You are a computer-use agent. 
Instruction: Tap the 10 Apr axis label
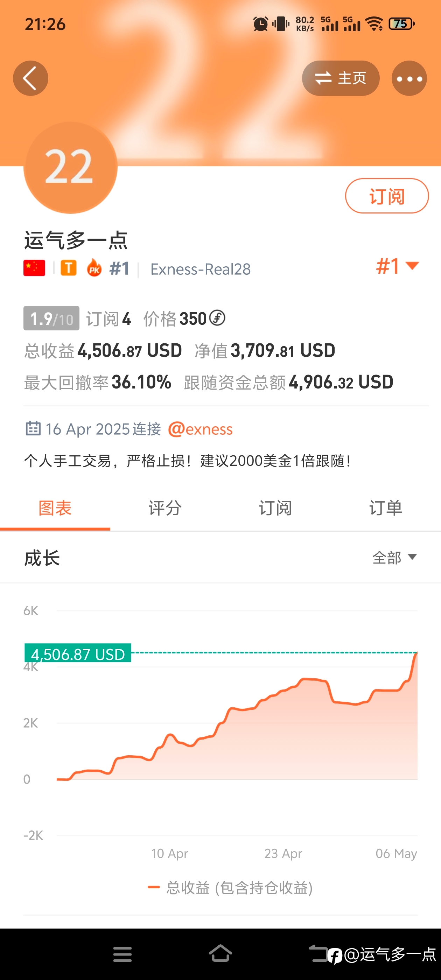coord(169,853)
